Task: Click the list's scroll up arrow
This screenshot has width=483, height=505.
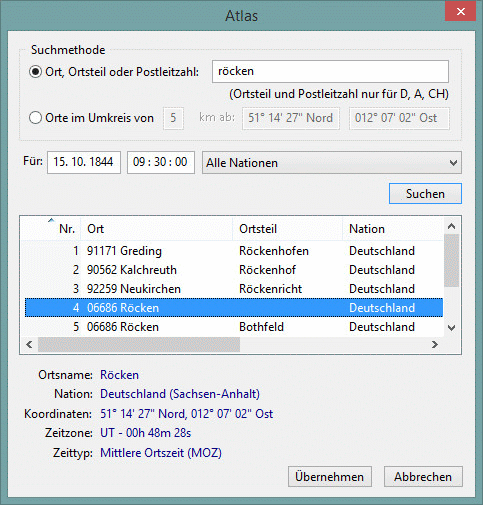Action: pyautogui.click(x=452, y=226)
